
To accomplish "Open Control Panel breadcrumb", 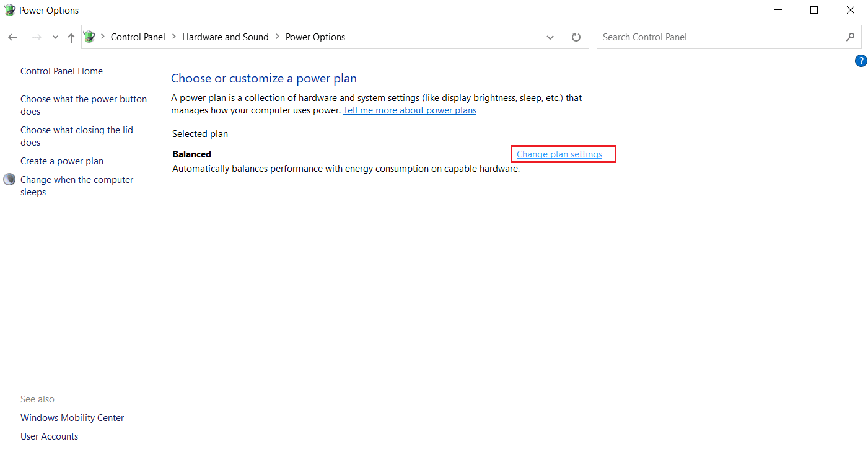I will tap(138, 37).
